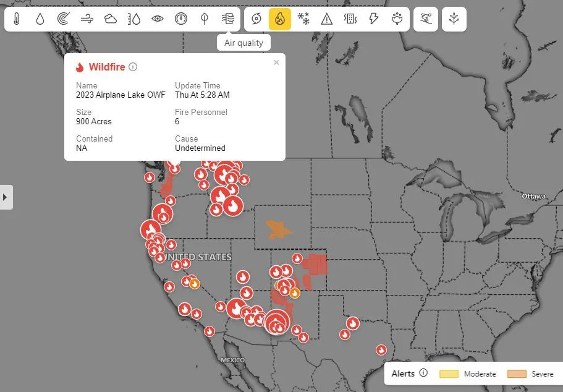Open the Skiing conditions icon
The image size is (563, 392).
coord(426,19)
